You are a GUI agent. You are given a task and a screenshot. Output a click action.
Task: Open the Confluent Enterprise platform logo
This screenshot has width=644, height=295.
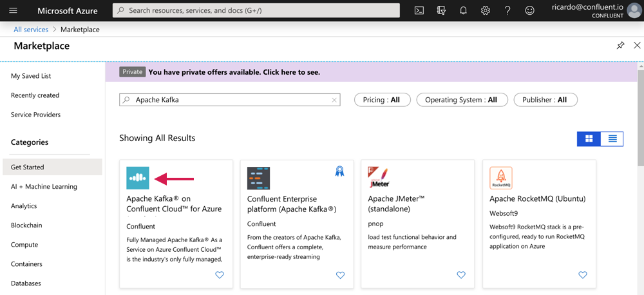258,178
